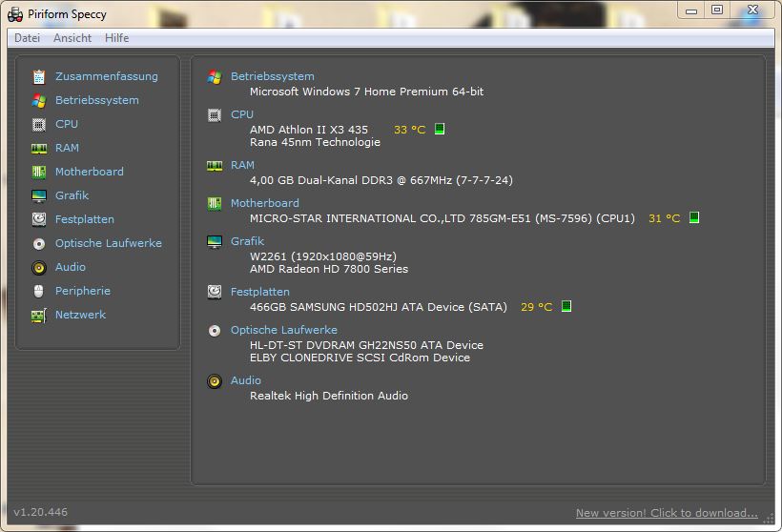Click the Audio speaker icon in sidebar
This screenshot has width=782, height=532.
click(x=39, y=268)
